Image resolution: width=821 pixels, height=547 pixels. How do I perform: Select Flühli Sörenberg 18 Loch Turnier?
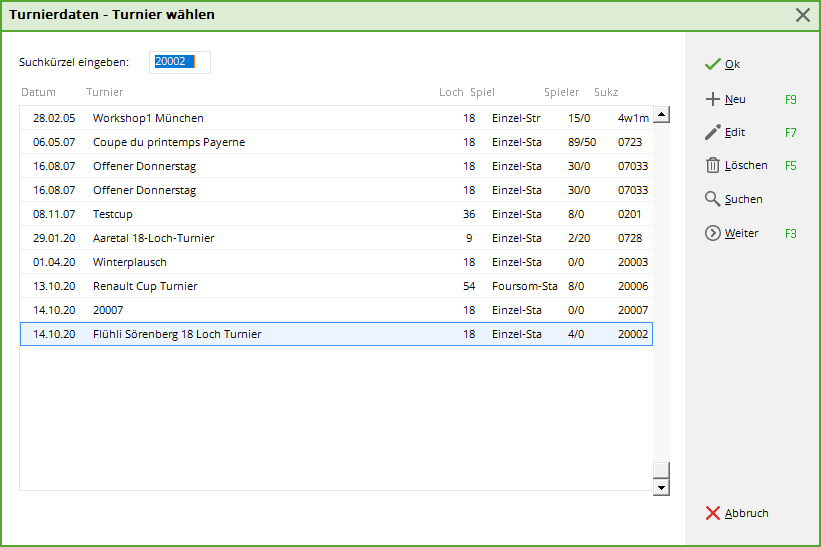coord(177,334)
